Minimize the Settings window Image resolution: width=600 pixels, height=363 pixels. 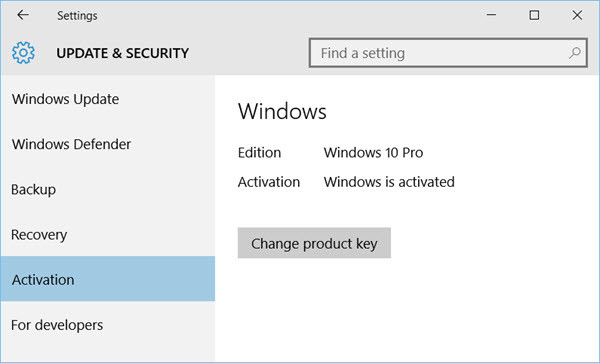click(x=491, y=15)
